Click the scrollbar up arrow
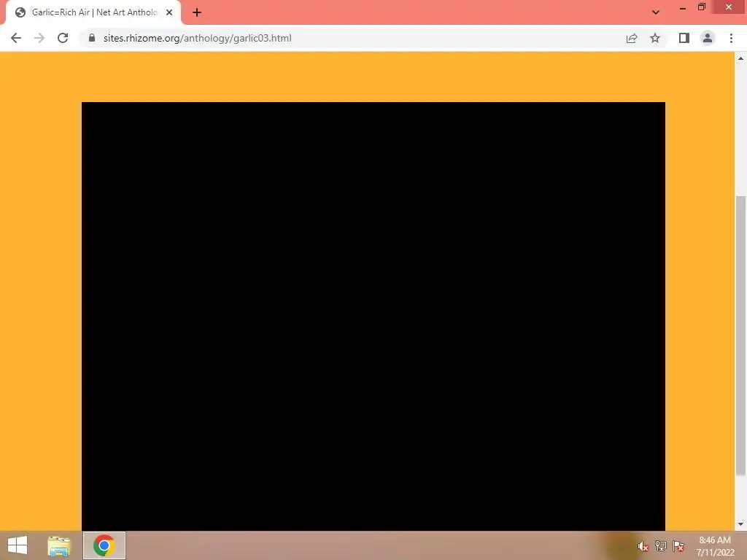 tap(740, 58)
